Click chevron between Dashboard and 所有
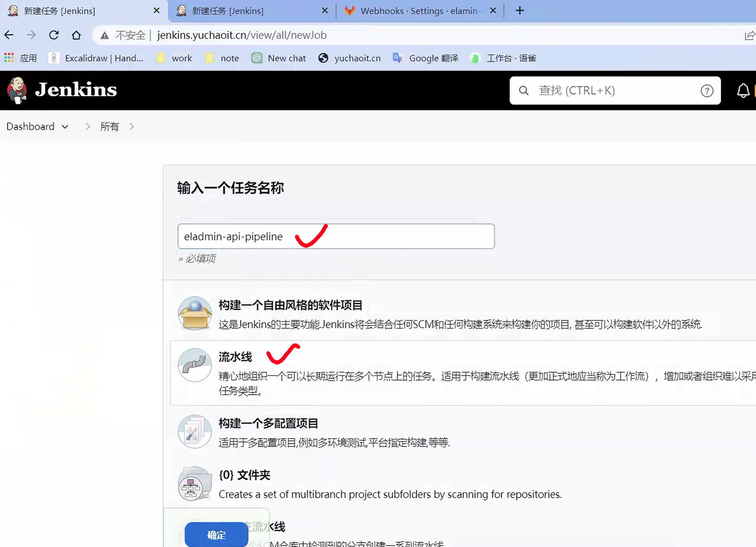This screenshot has height=547, width=756. [x=88, y=127]
